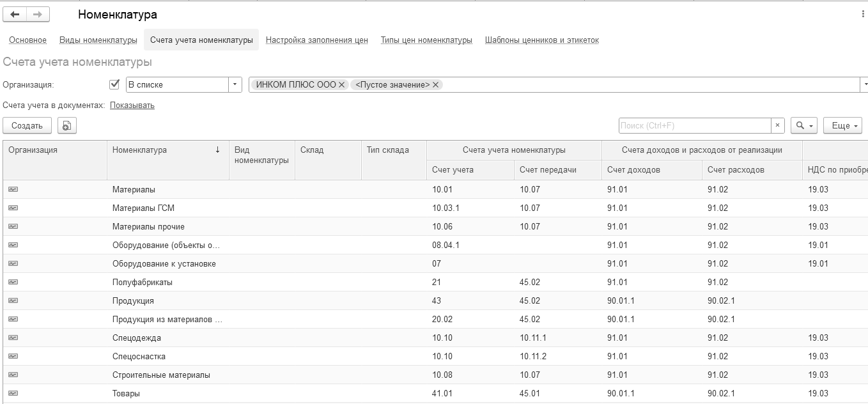The height and width of the screenshot is (404, 868).
Task: Expand the magnifier search options dropdown
Action: (803, 126)
